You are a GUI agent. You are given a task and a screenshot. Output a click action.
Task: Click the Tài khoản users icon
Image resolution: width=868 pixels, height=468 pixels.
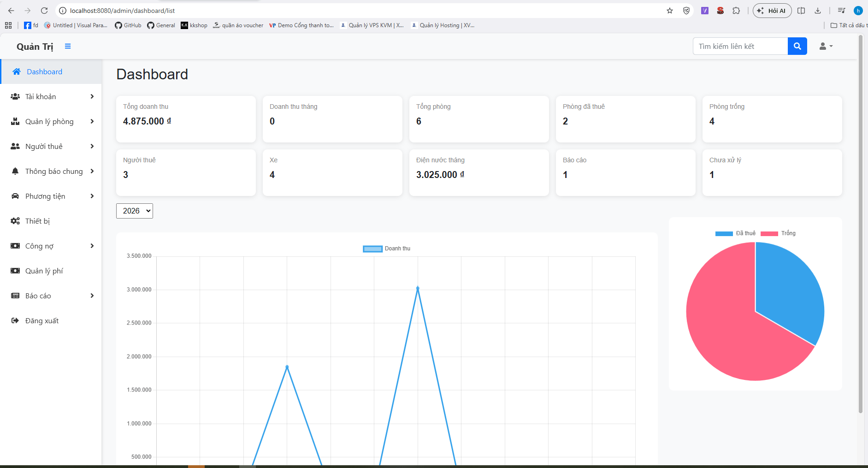15,96
